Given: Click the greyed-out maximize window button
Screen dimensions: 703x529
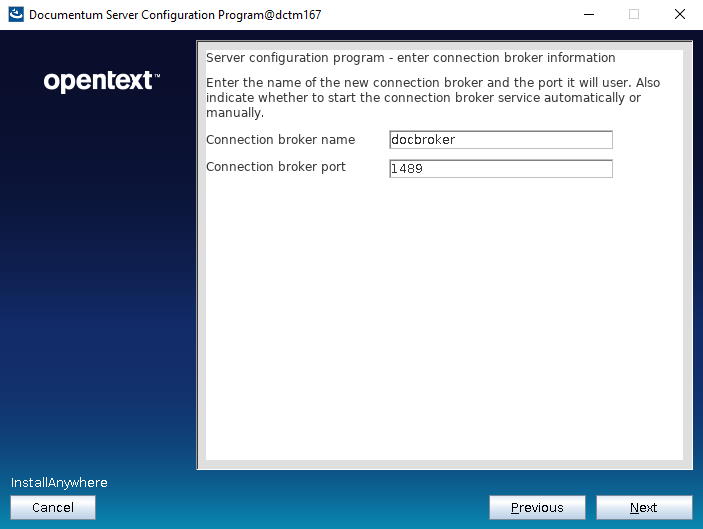Looking at the screenshot, I should click(633, 15).
